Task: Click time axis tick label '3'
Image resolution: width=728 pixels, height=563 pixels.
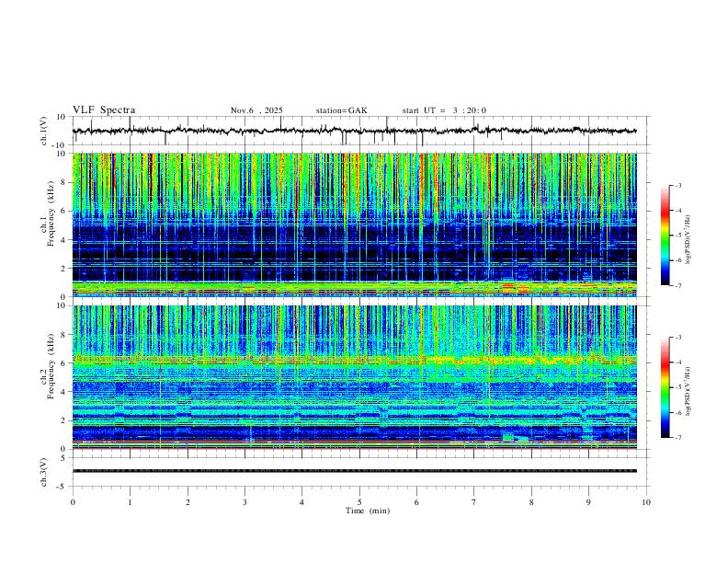Action: [245, 502]
